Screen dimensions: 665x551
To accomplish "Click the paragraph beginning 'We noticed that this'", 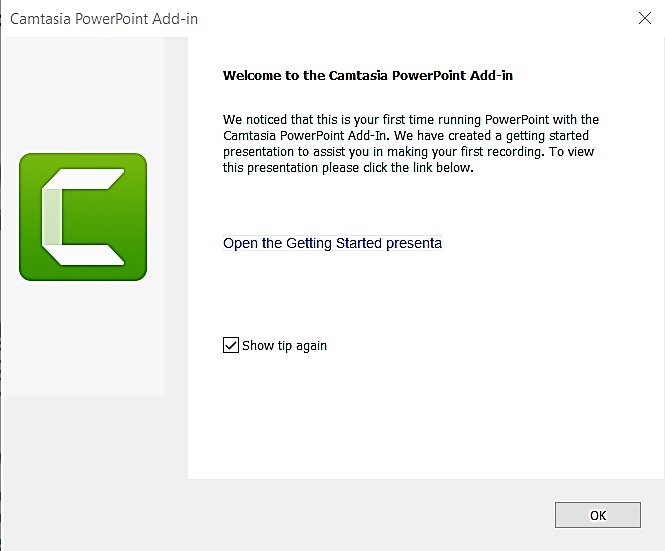I will 411,143.
